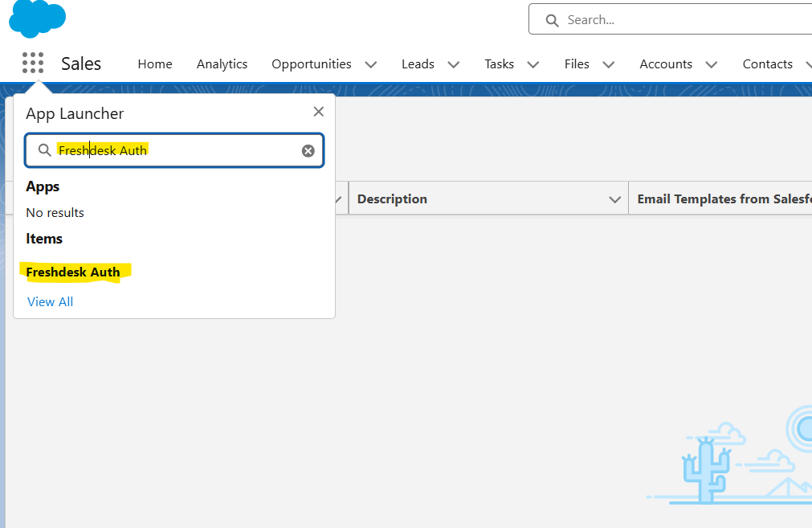Open the Leads tab

tap(418, 63)
